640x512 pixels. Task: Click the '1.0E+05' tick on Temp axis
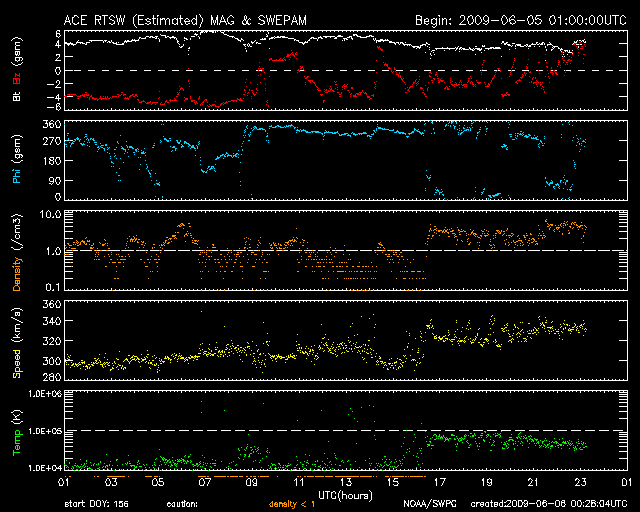45,431
